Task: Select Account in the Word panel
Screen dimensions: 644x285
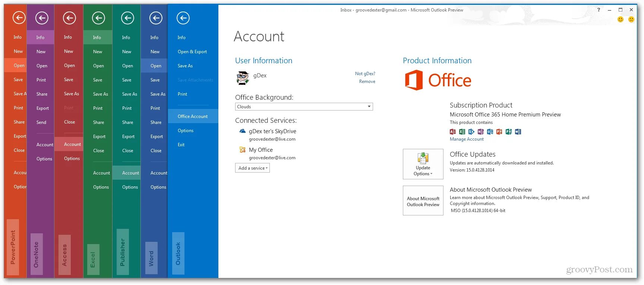Action: coord(159,173)
